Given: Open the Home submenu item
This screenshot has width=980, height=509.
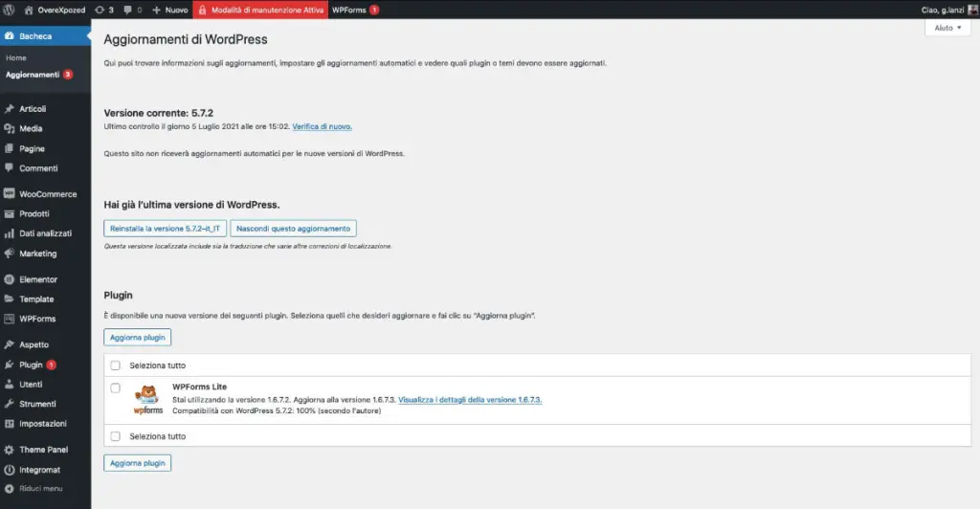Looking at the screenshot, I should tap(16, 57).
